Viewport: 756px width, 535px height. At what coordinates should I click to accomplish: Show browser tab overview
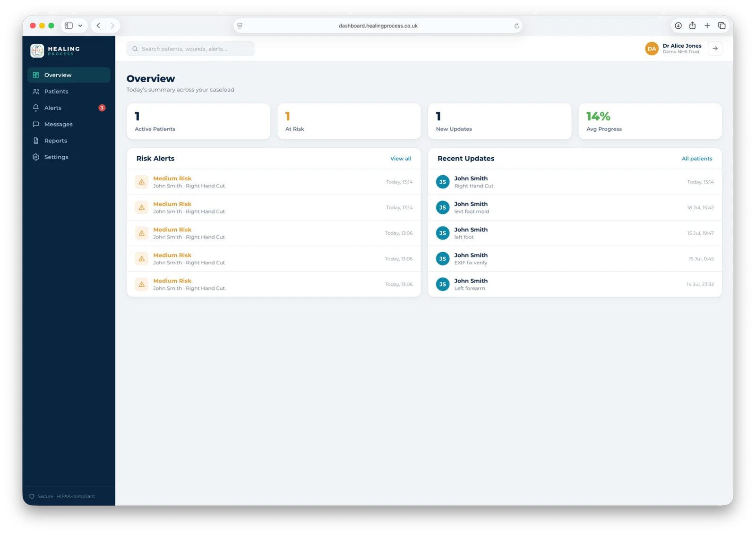pos(722,25)
